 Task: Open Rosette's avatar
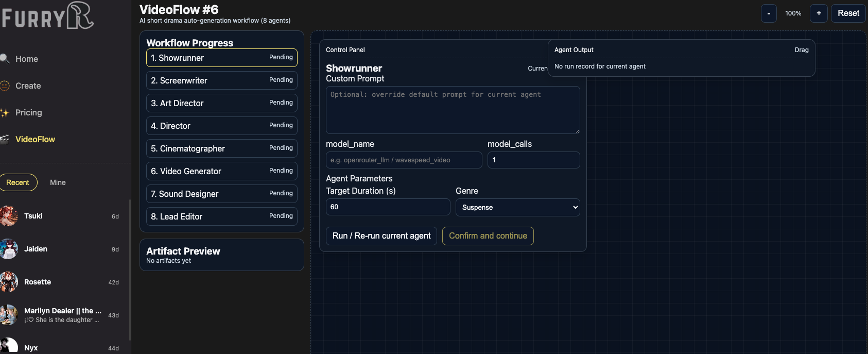pyautogui.click(x=9, y=282)
